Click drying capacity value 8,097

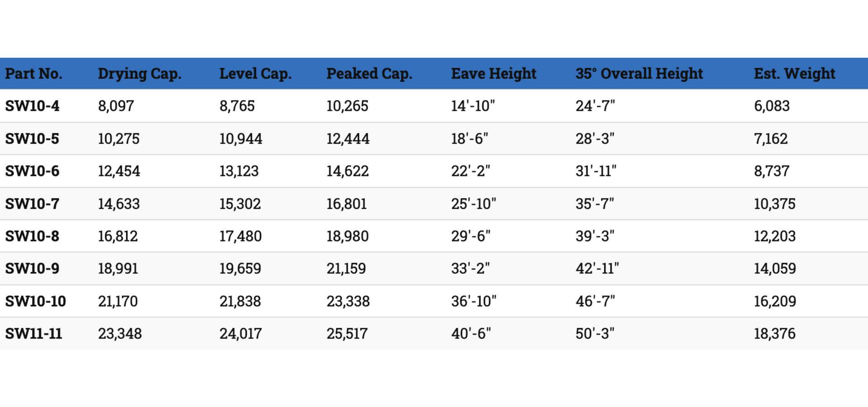coord(116,106)
